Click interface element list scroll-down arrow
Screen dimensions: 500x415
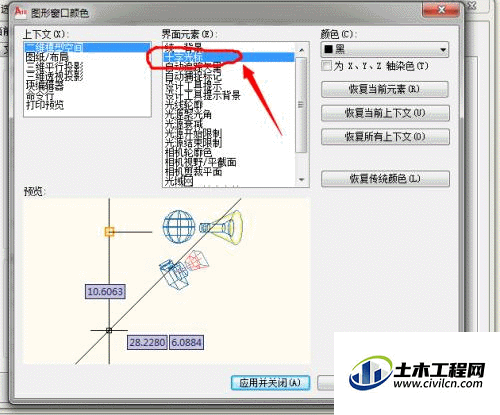[302, 180]
